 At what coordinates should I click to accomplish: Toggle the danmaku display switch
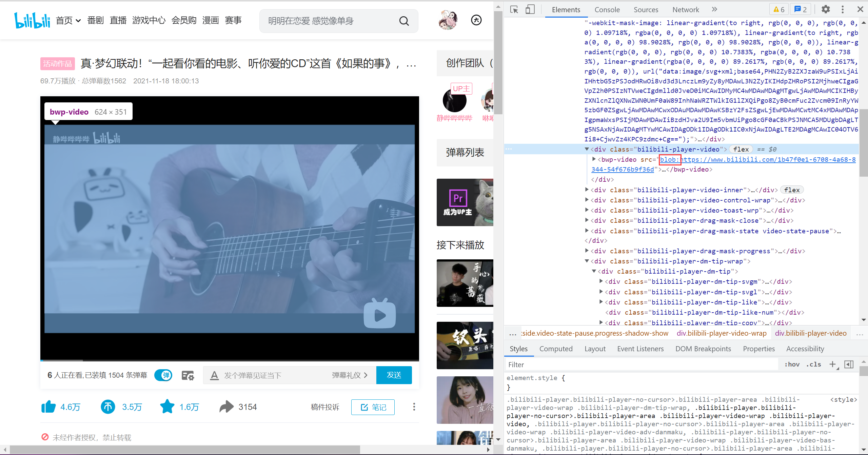coord(163,375)
